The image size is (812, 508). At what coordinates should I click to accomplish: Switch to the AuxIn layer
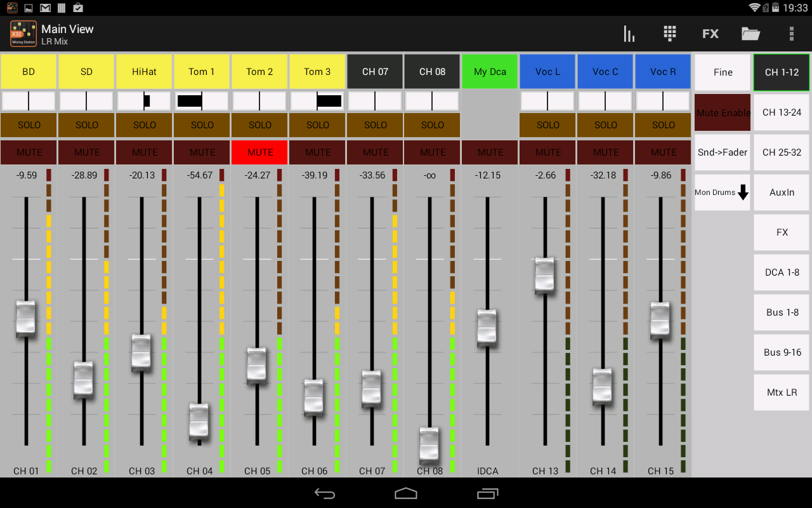[782, 192]
